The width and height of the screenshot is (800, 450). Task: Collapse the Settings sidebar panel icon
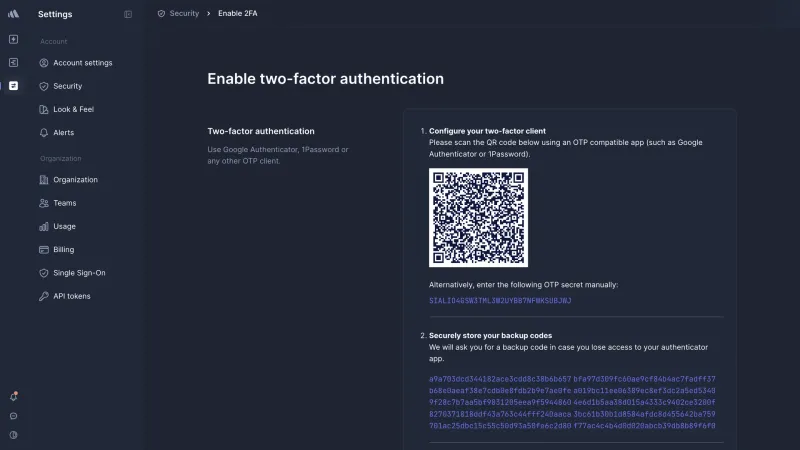pyautogui.click(x=128, y=14)
